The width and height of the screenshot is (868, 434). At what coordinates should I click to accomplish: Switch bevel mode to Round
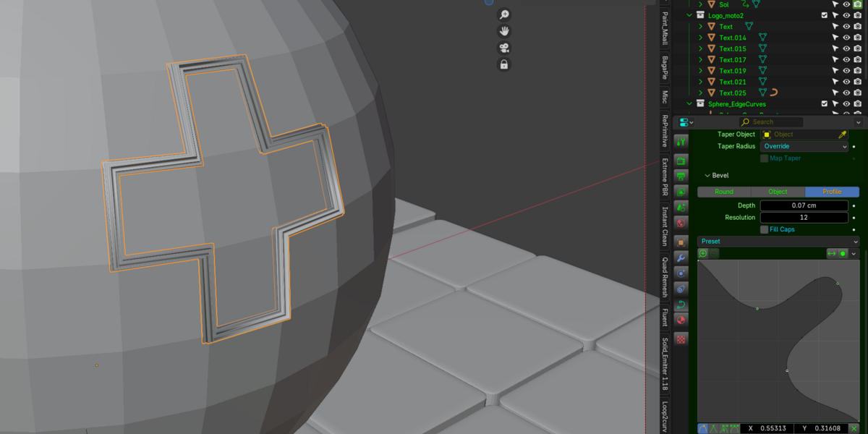[x=724, y=192]
